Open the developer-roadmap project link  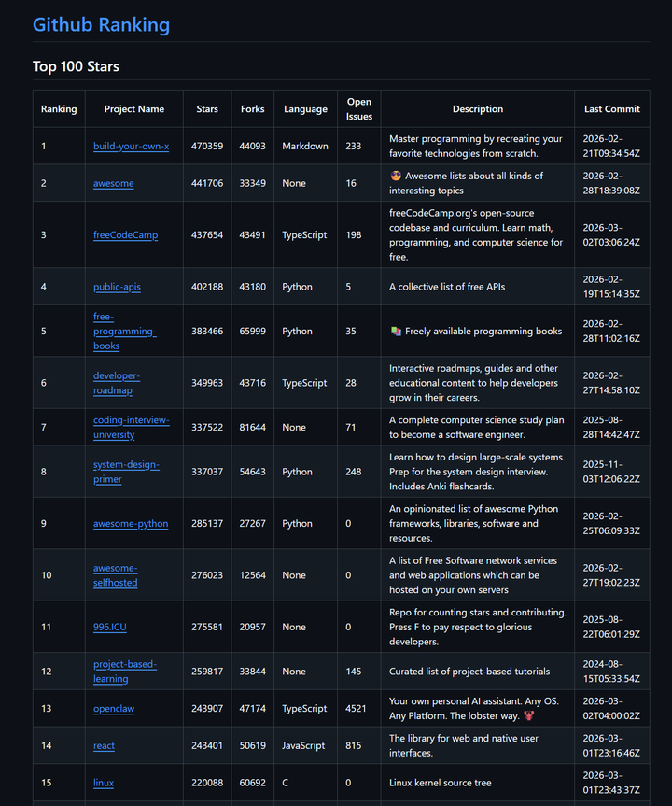[117, 383]
